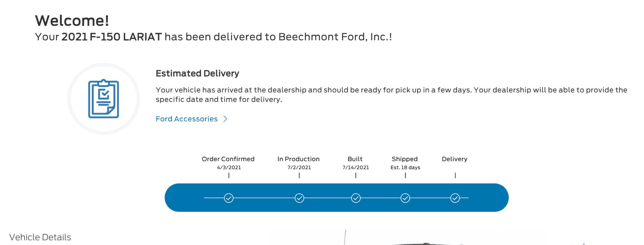Image resolution: width=644 pixels, height=245 pixels.
Task: Click the Built milestone checkmark icon
Action: [356, 198]
